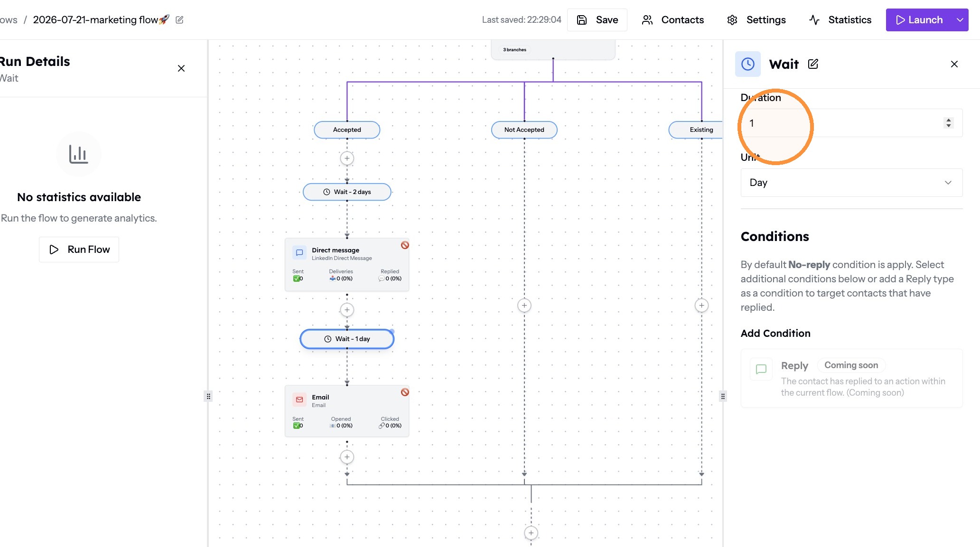Rename the Wait step with edit icon
980x547 pixels.
(x=813, y=64)
